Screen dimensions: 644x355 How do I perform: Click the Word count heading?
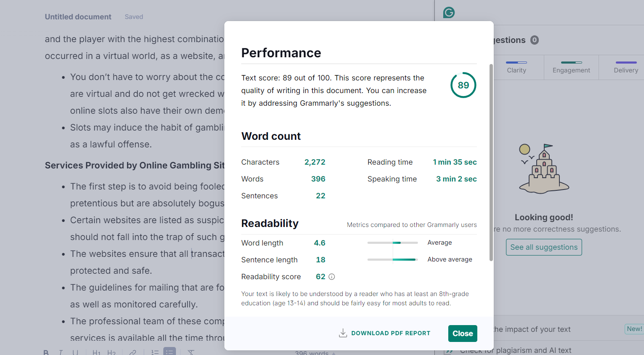pyautogui.click(x=271, y=136)
